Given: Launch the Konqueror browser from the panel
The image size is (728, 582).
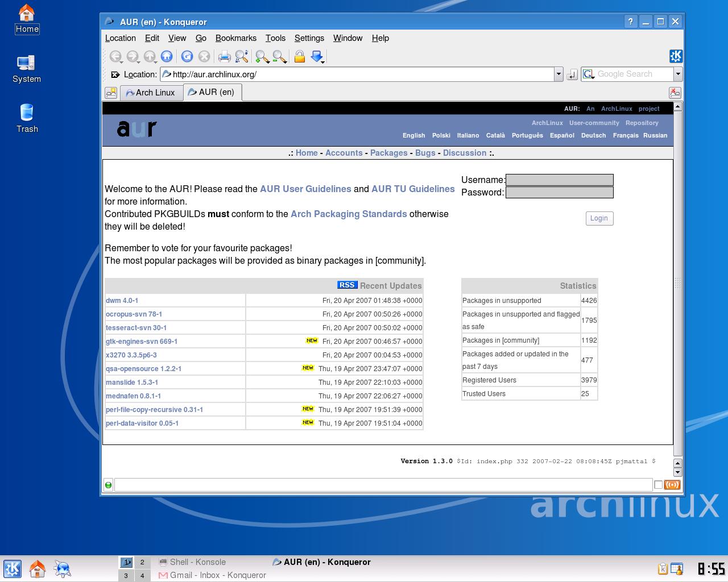Looking at the screenshot, I should click(63, 568).
